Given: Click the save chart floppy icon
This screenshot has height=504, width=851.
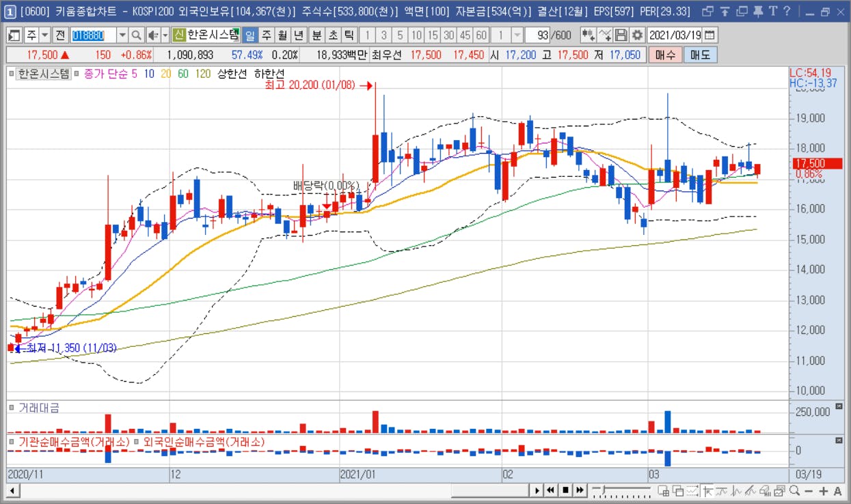Looking at the screenshot, I should tap(621, 35).
